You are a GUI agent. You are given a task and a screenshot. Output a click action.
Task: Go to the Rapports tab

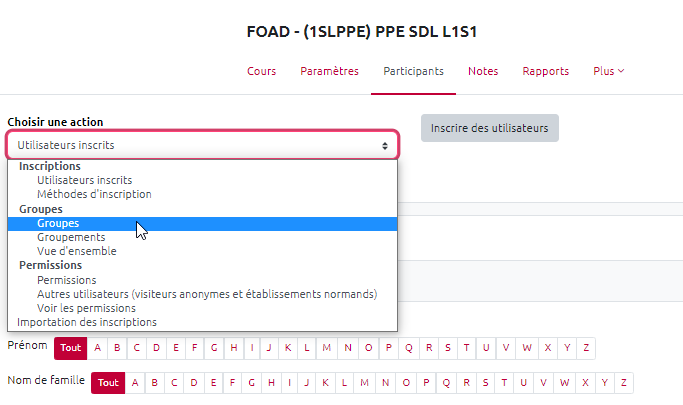click(x=545, y=71)
